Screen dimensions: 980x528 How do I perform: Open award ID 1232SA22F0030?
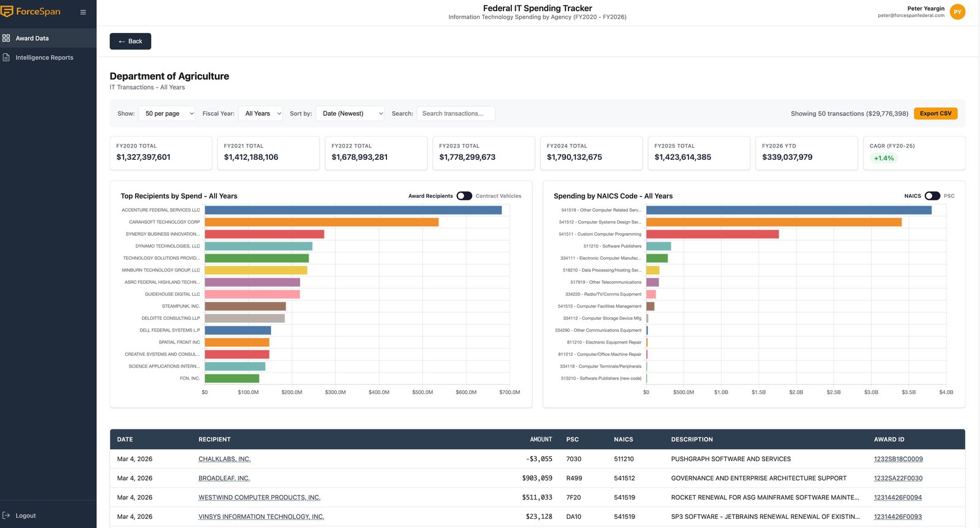[x=898, y=478]
